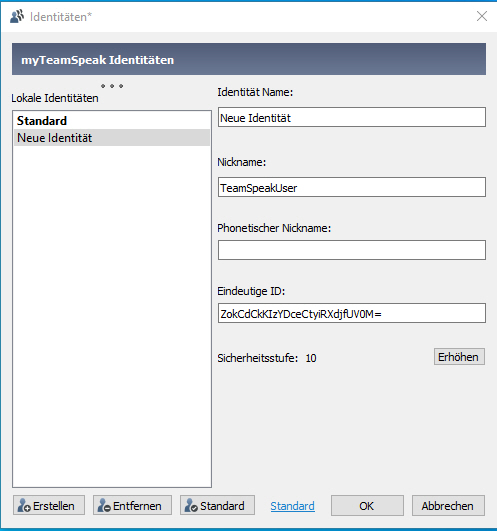Increase security level with Erhöhen
Viewport: 497px width, 531px height.
(x=459, y=357)
